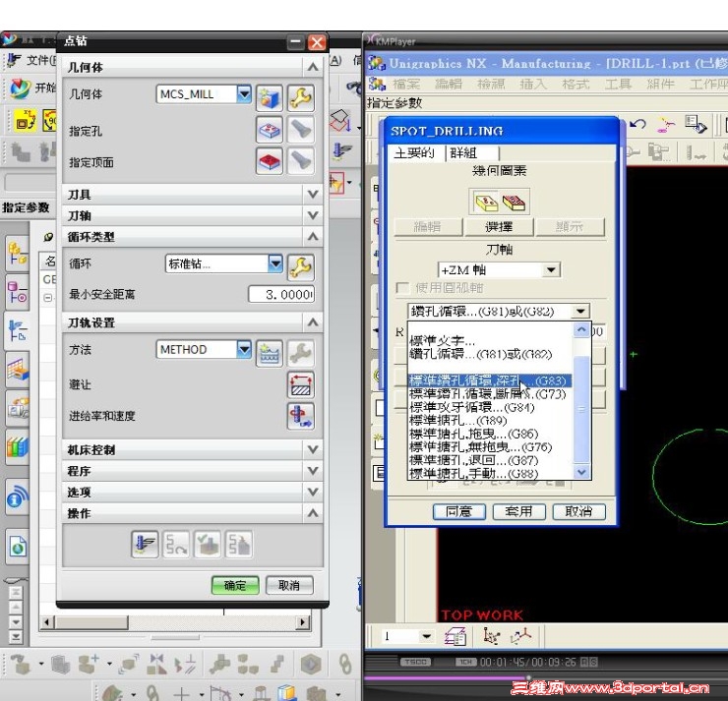
Task: Open +ZM 軸 tool axis dropdown
Action: click(551, 270)
